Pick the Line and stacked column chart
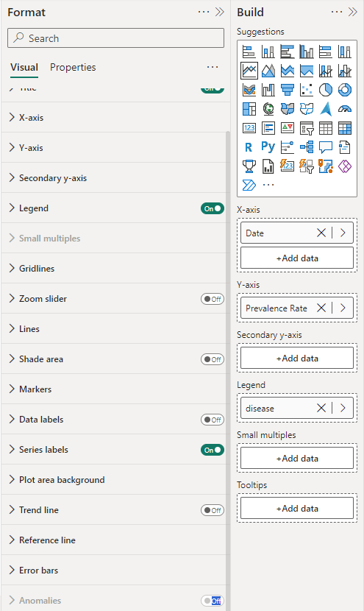Viewport: 364px width, 611px height. [x=326, y=71]
